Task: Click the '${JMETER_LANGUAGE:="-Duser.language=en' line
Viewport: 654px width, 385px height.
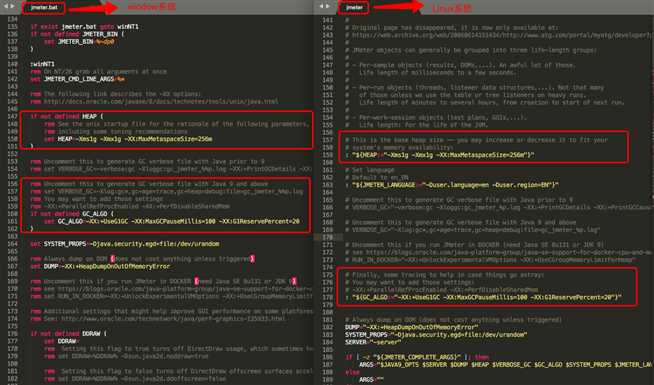Action: point(452,185)
